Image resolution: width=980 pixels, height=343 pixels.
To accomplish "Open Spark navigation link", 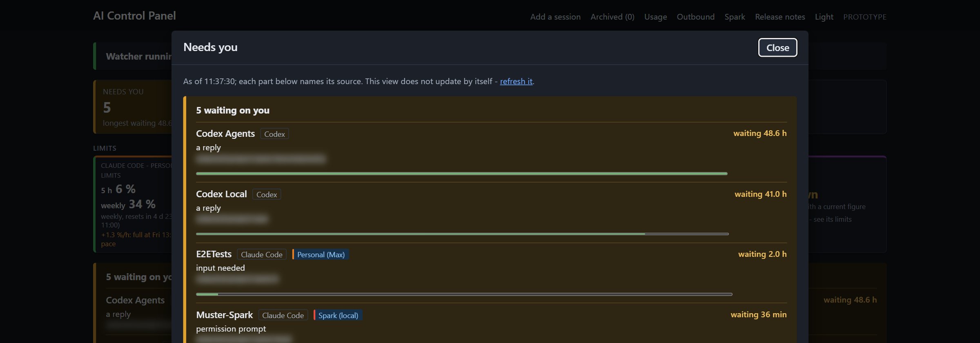I will click(x=735, y=17).
